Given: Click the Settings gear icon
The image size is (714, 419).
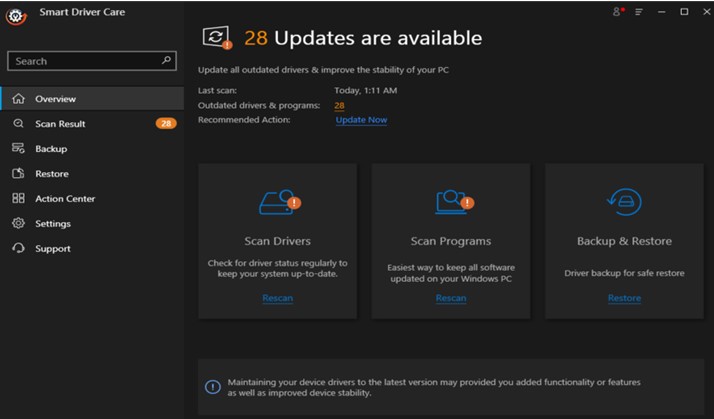Looking at the screenshot, I should coord(18,223).
